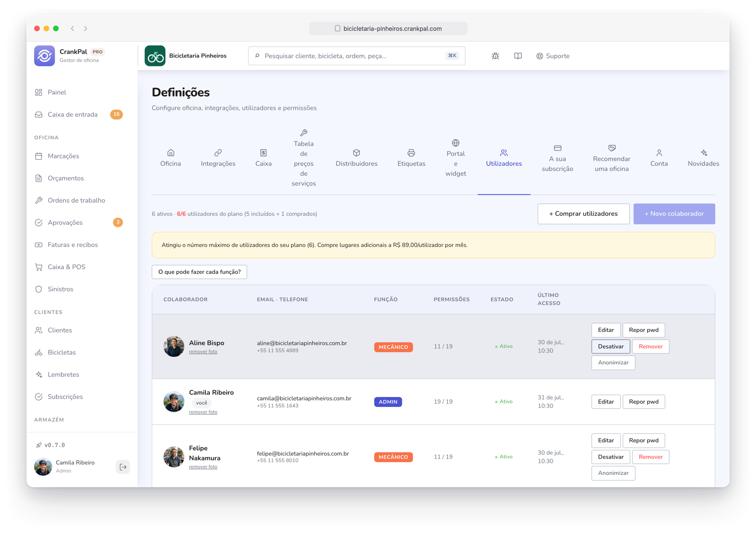This screenshot has height=534, width=756.
Task: Click Repor pwd for Aline Bispo
Action: tap(644, 330)
